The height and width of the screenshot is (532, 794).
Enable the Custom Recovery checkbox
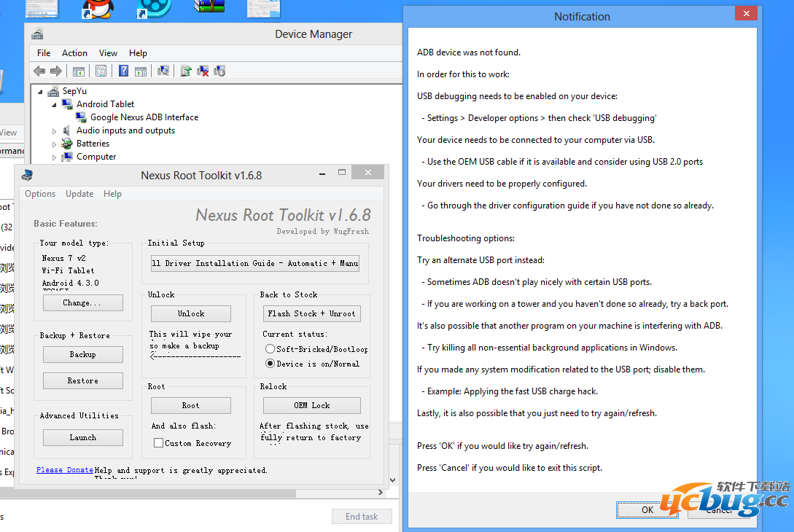[x=157, y=443]
